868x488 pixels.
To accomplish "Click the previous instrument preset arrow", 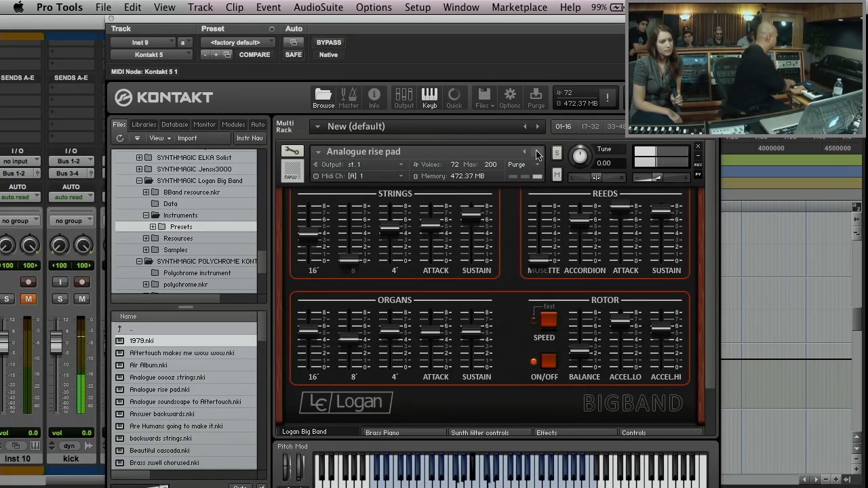I will (x=524, y=152).
